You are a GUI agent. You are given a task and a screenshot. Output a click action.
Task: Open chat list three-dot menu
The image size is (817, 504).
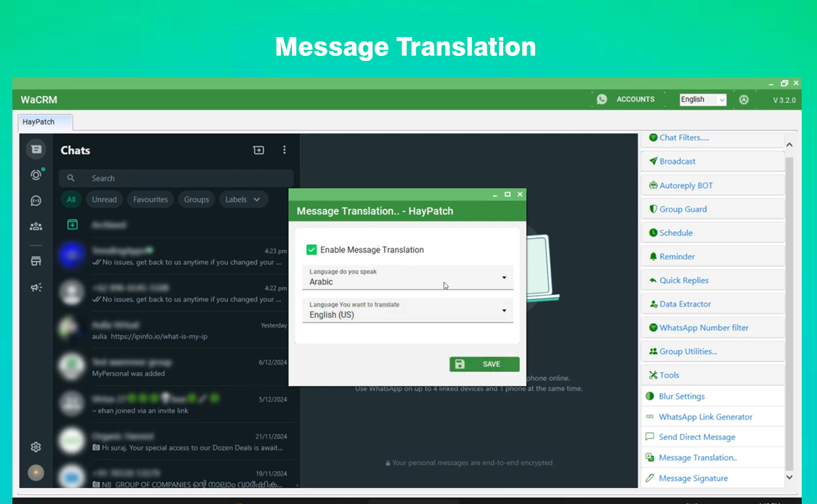coord(284,150)
